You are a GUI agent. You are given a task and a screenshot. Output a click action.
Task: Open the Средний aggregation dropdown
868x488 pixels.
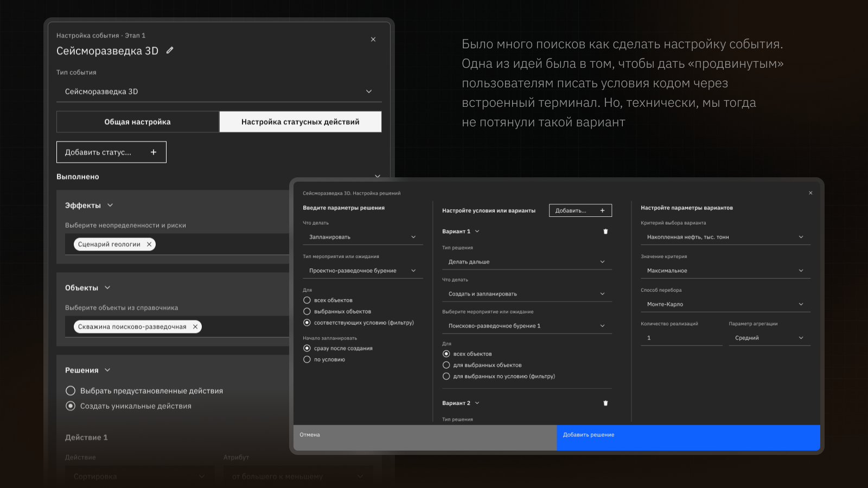pos(770,338)
